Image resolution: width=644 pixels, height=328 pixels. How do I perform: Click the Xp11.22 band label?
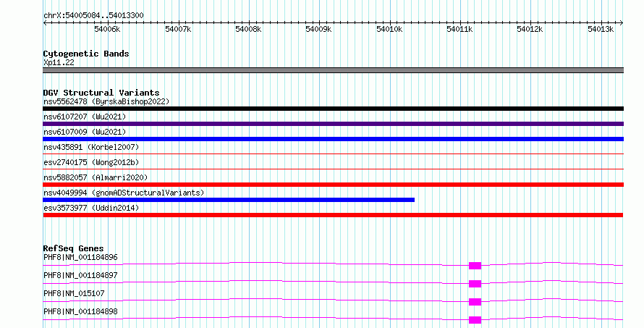click(59, 63)
